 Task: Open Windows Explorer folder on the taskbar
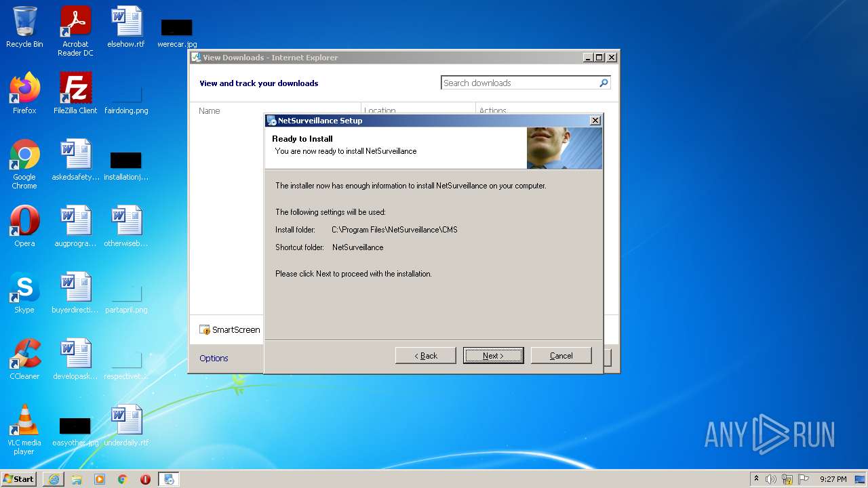[x=77, y=479]
